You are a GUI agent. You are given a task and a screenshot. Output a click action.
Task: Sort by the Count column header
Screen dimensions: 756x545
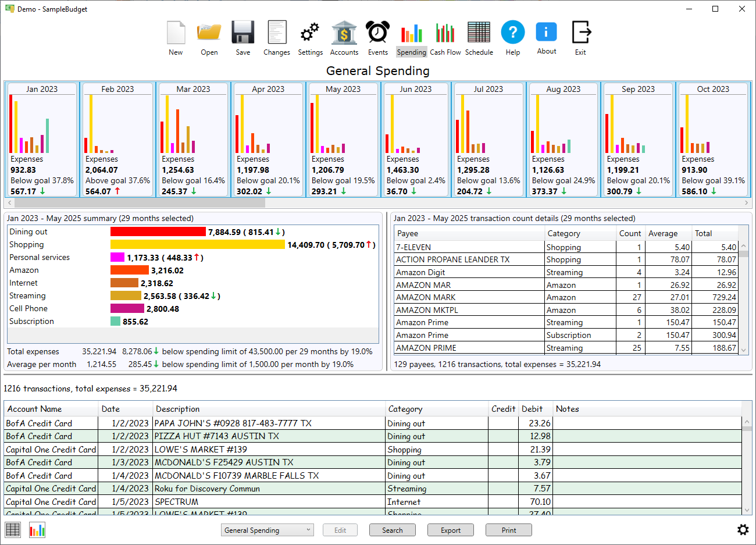630,233
